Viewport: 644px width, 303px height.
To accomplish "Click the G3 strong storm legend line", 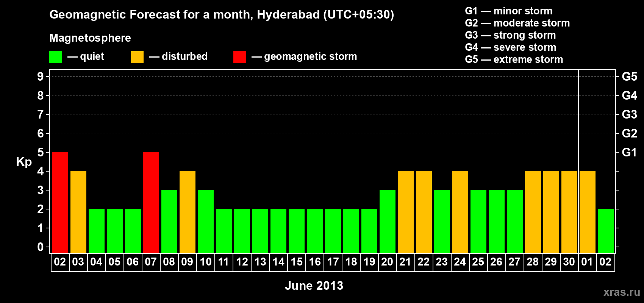I will (511, 35).
